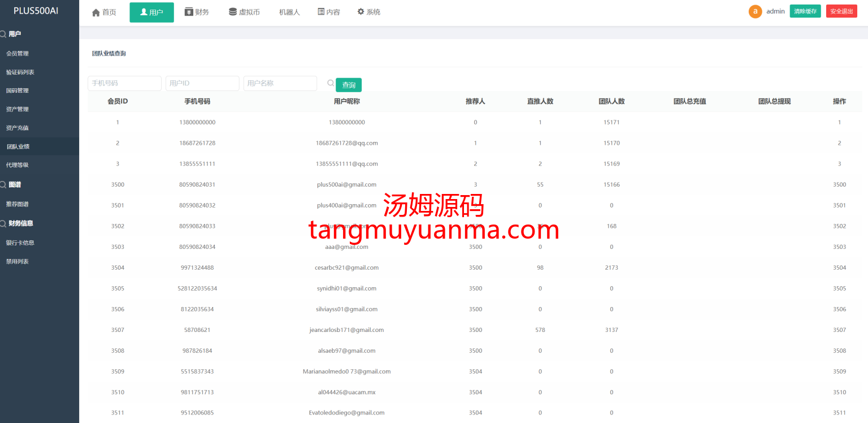The width and height of the screenshot is (868, 423).
Task: Click the coins icon for 虚拟币
Action: 233,12
